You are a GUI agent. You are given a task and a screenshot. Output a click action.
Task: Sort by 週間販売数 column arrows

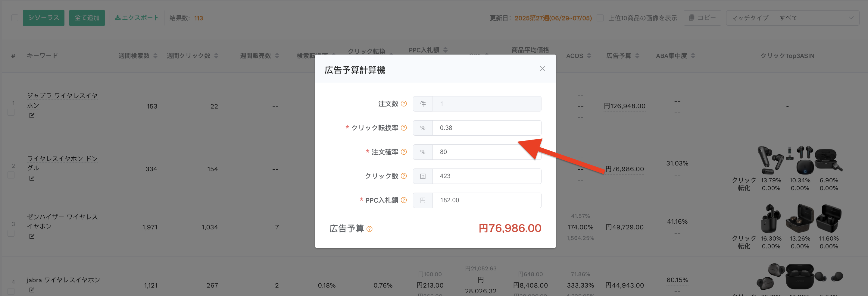(277, 56)
